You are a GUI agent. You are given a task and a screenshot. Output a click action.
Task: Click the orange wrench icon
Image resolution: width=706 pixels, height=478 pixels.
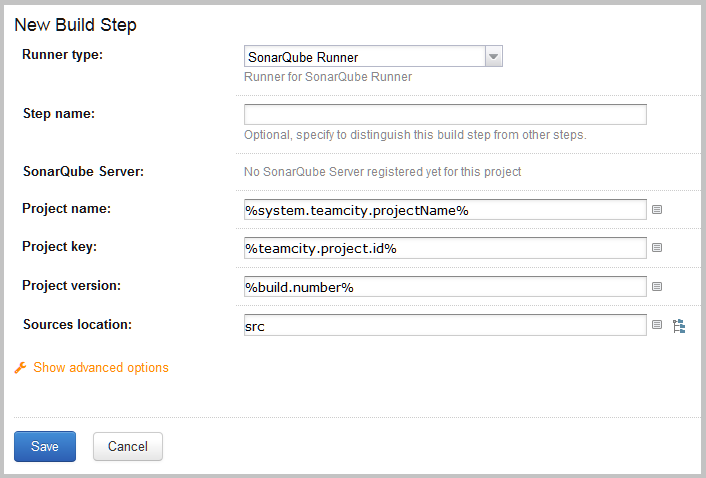click(x=20, y=368)
